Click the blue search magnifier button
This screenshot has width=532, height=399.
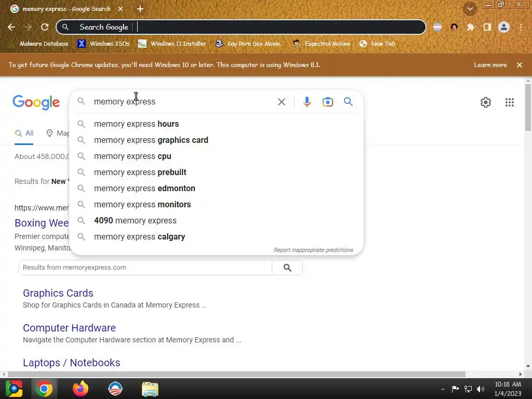coord(348,101)
